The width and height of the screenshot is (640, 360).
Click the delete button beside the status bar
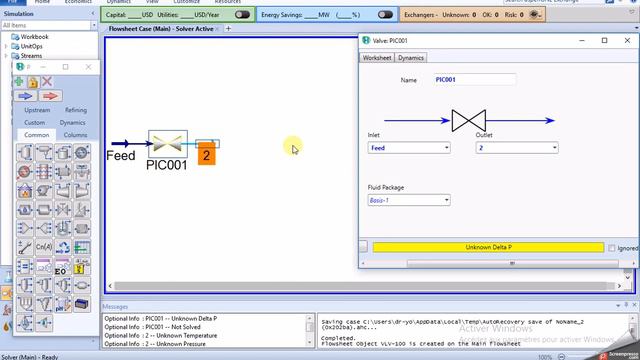click(363, 247)
